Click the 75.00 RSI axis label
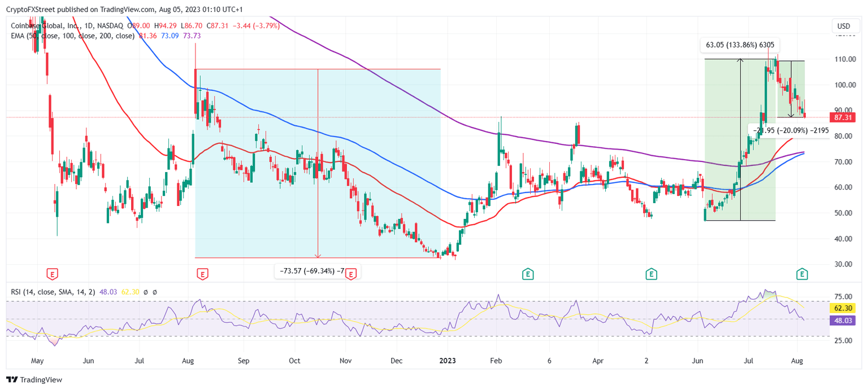 click(x=844, y=297)
